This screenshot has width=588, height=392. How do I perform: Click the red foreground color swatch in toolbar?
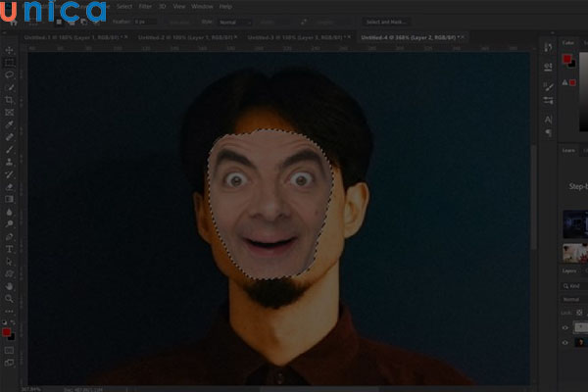(8, 332)
